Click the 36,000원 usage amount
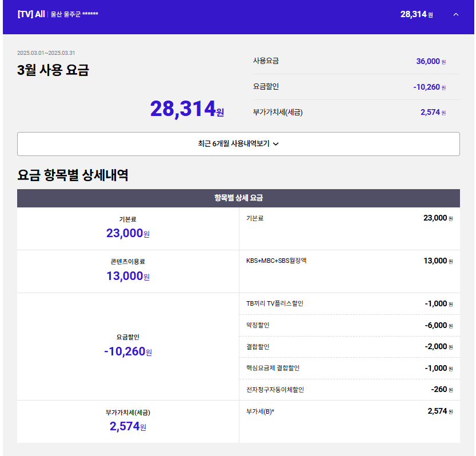 coord(431,61)
